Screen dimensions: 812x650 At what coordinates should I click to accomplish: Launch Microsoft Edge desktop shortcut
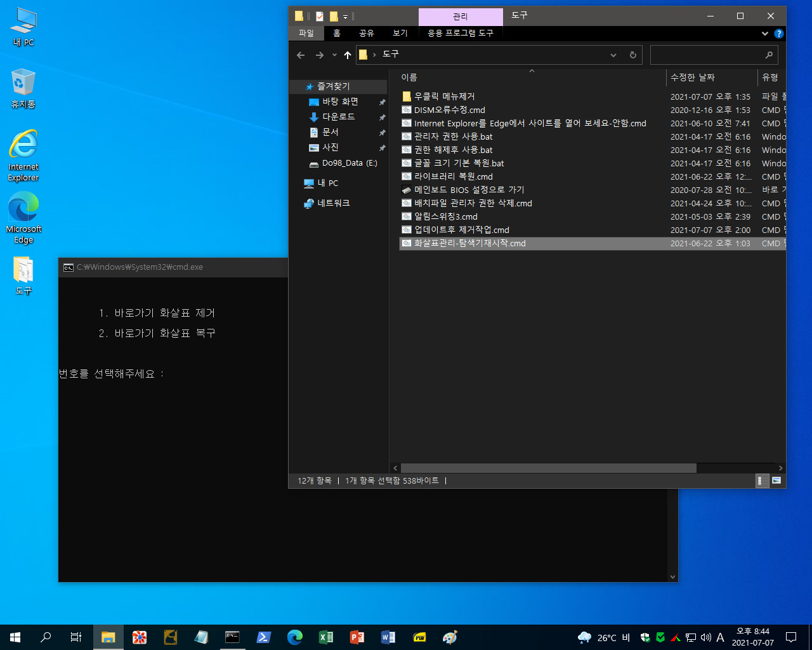point(23,218)
